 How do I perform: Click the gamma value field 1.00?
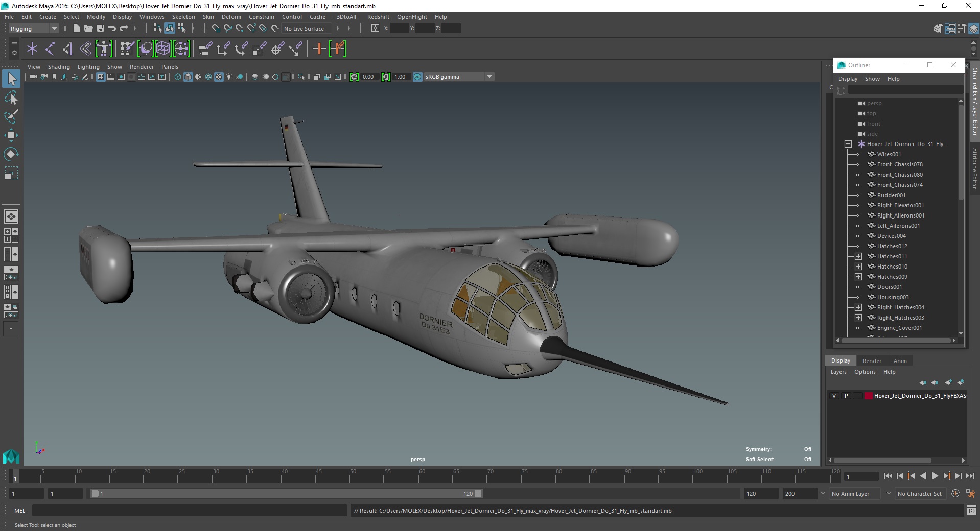pos(400,77)
